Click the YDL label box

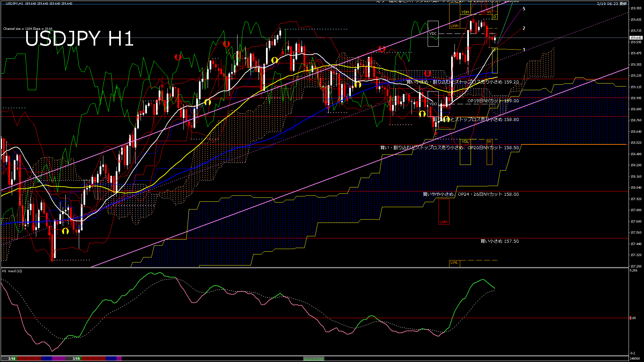click(465, 141)
